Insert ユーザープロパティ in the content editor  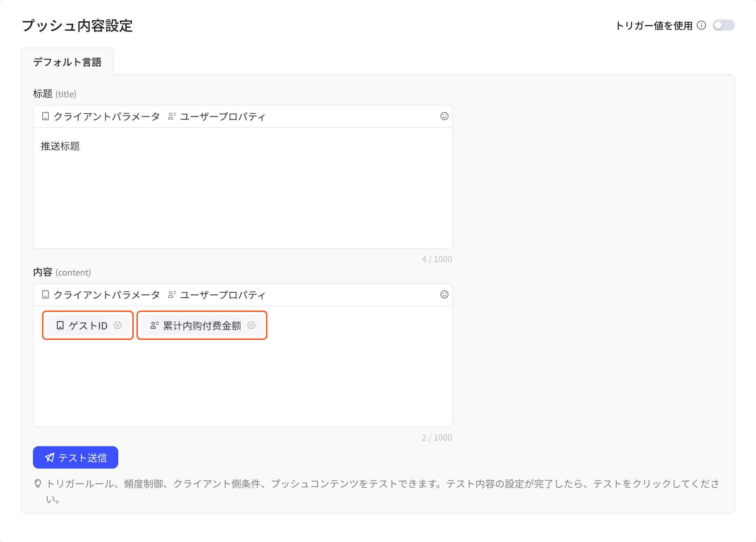pos(216,295)
